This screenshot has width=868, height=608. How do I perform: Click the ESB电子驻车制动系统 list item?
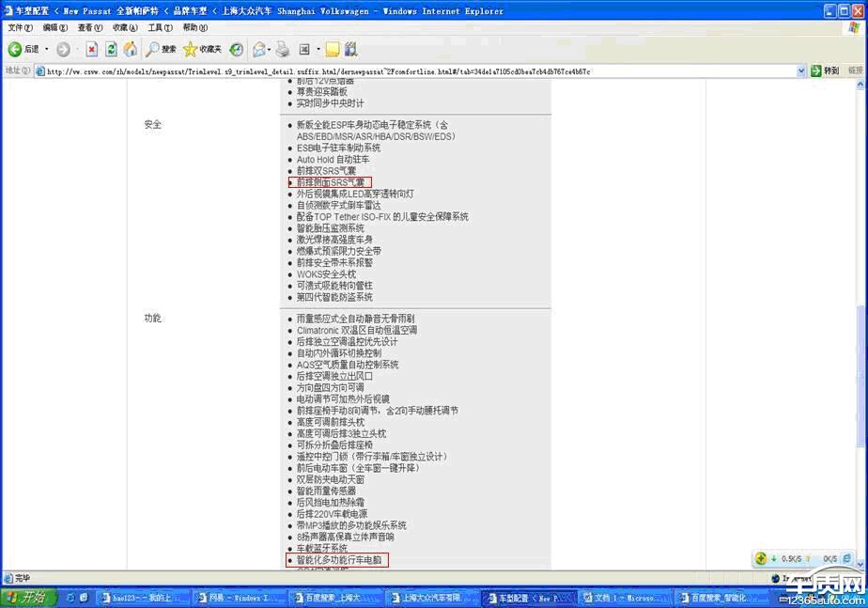338,148
